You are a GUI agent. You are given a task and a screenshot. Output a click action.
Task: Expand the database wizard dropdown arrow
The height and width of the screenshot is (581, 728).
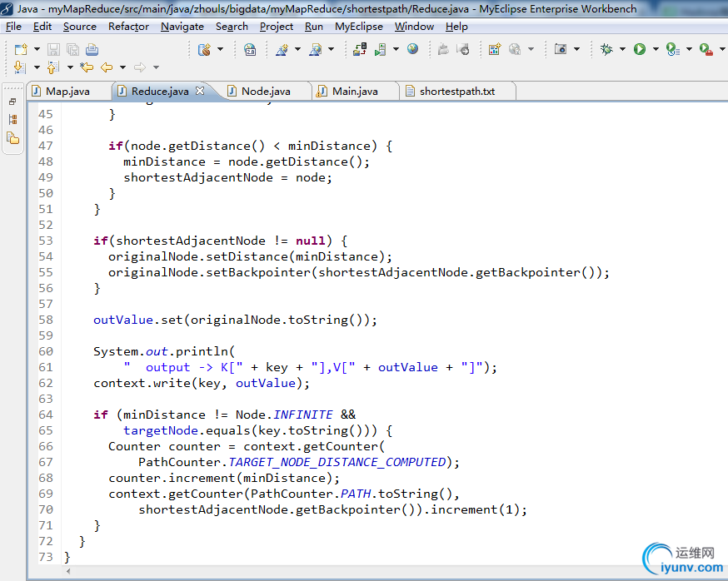tap(220, 49)
